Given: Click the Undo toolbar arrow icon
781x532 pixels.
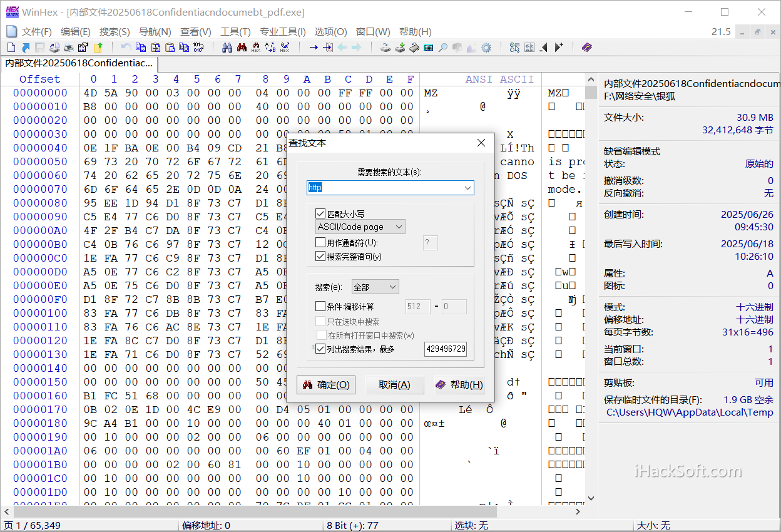Looking at the screenshot, I should (x=126, y=48).
